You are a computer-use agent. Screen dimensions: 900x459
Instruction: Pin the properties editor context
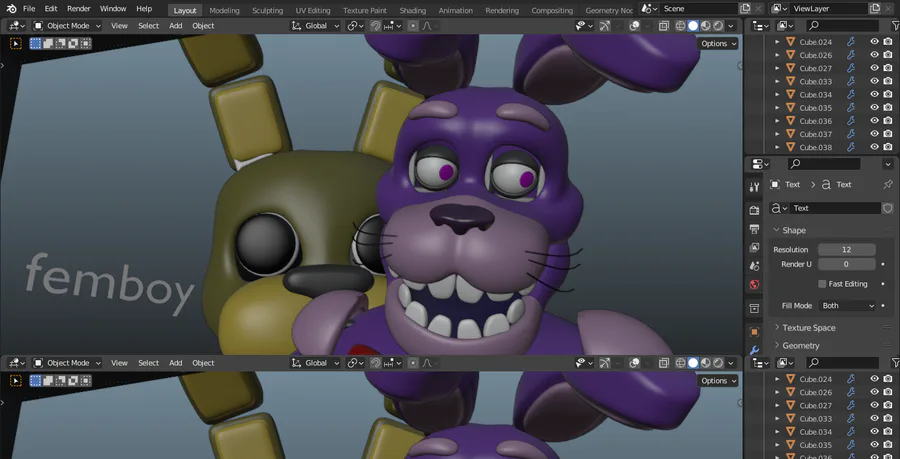point(887,184)
